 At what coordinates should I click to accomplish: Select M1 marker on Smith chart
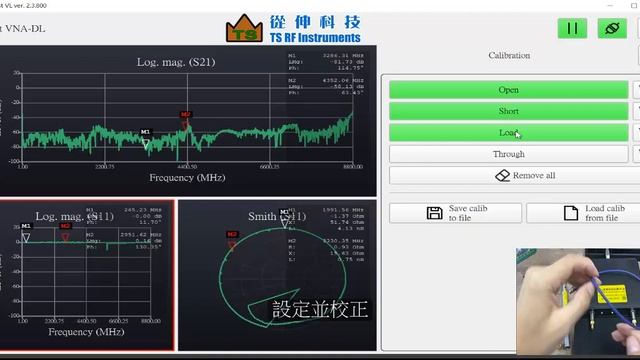[x=284, y=218]
